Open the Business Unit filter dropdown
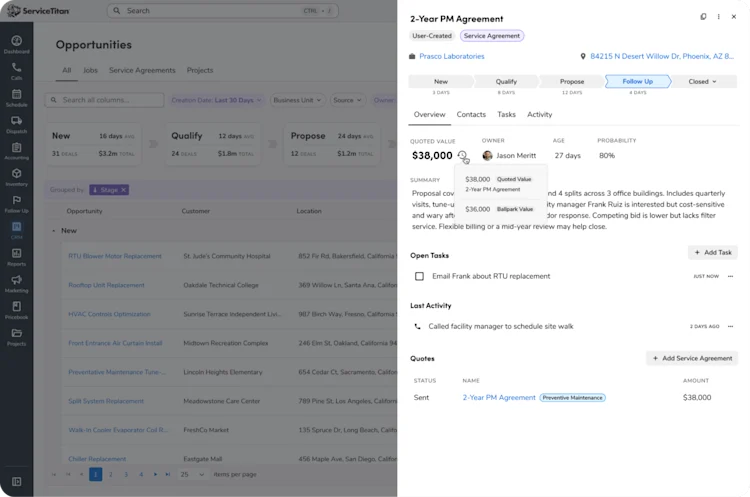Screen dimensions: 750x497 coord(297,100)
